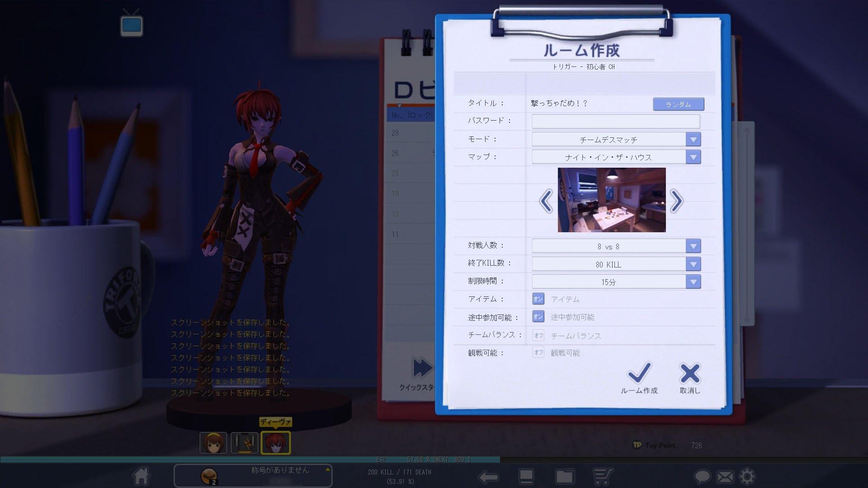Enable the チームバランス toggle

click(538, 335)
